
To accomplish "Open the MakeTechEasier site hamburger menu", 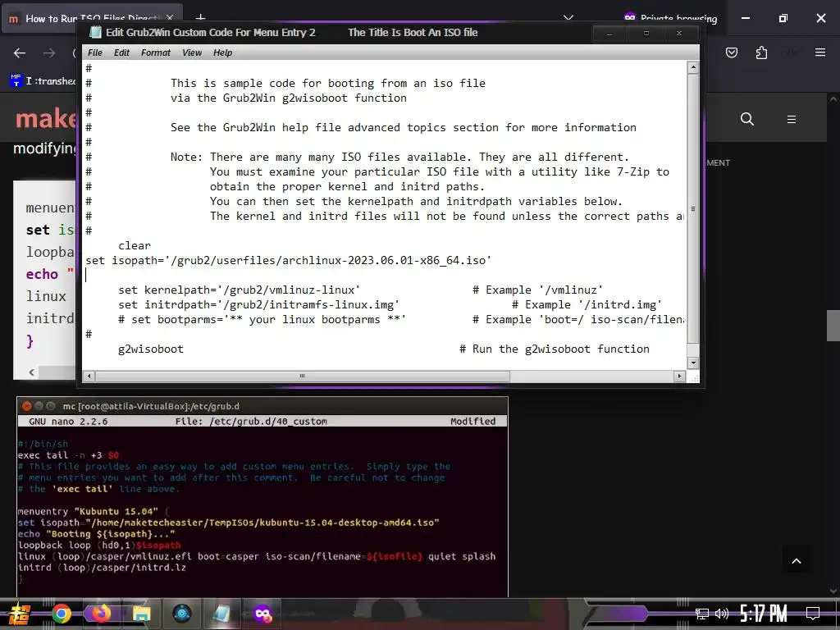I will pos(792,119).
